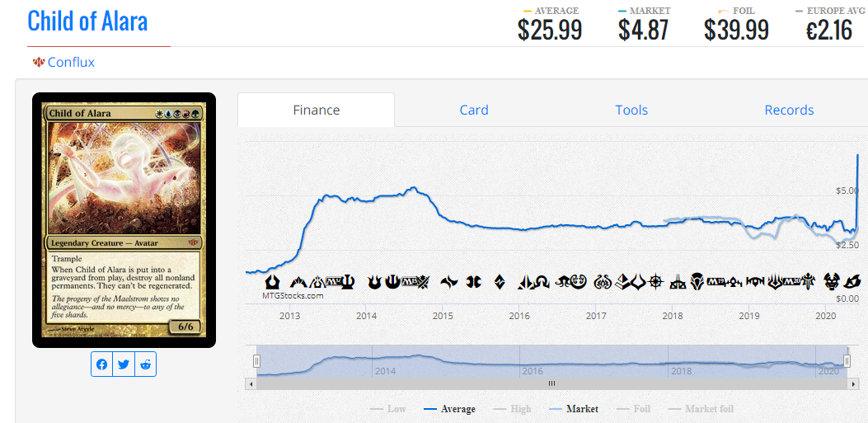Click the M20 core set icon
The width and height of the screenshot is (868, 423).
tap(791, 281)
